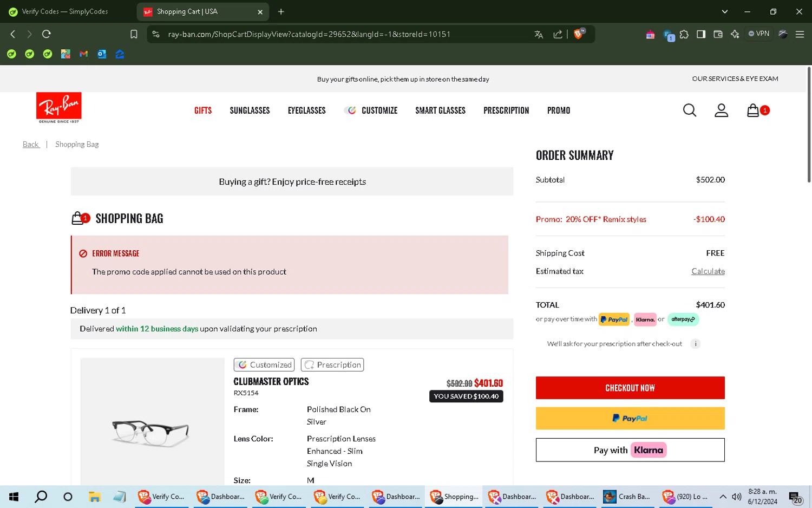812x508 pixels.
Task: Click the Prescription tag on product
Action: (332, 365)
